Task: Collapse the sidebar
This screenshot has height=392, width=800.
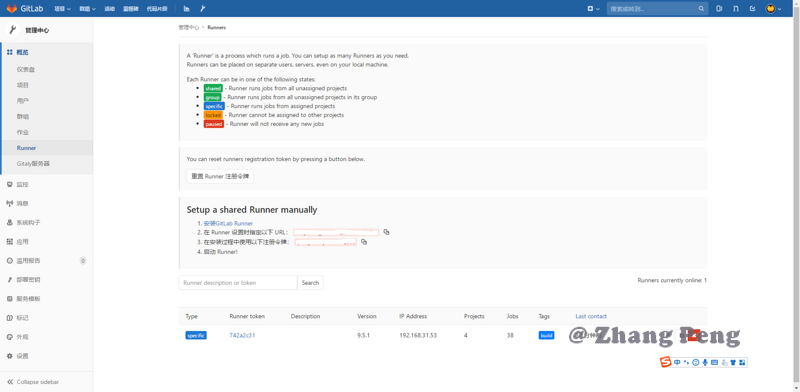Action: click(33, 382)
